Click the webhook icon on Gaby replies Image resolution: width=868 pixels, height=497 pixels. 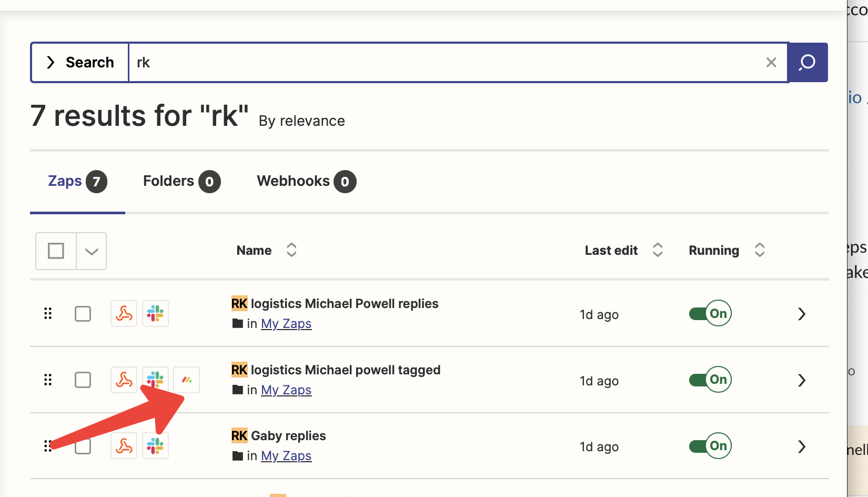tap(124, 446)
